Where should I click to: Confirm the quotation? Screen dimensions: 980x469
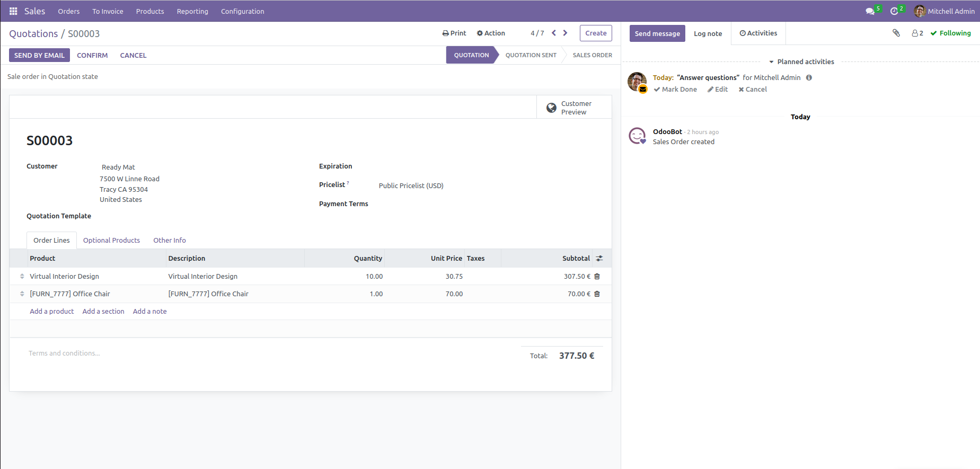[92, 55]
